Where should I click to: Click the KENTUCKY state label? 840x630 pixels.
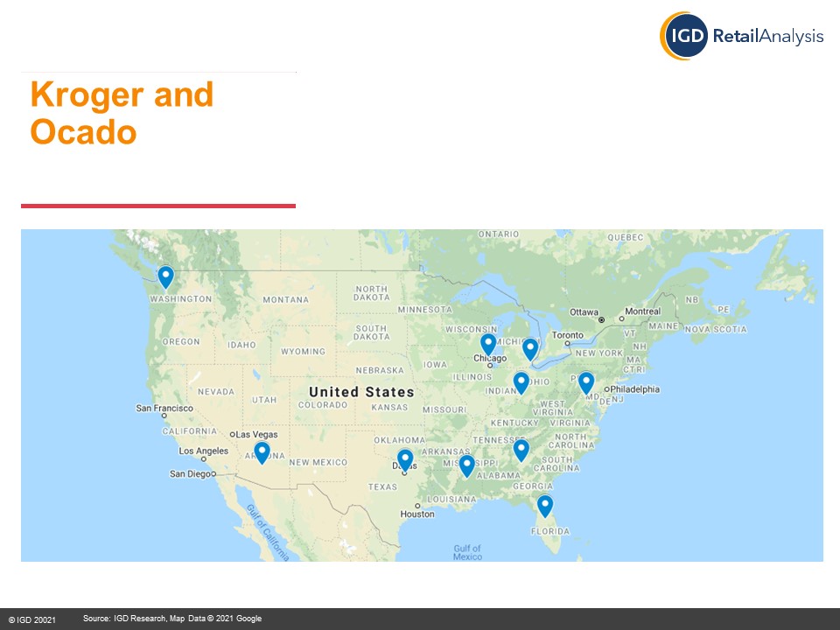click(x=514, y=423)
